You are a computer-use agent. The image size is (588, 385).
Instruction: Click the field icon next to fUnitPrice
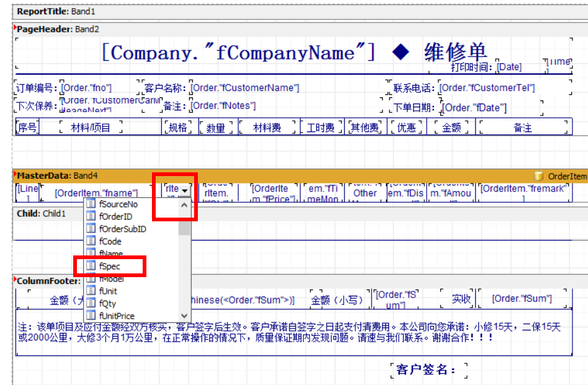pos(91,316)
